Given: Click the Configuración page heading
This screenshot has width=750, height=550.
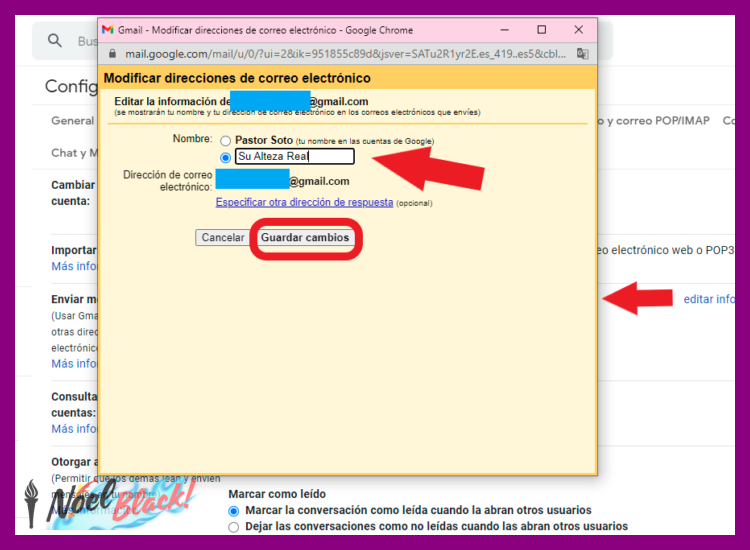Looking at the screenshot, I should (71, 86).
